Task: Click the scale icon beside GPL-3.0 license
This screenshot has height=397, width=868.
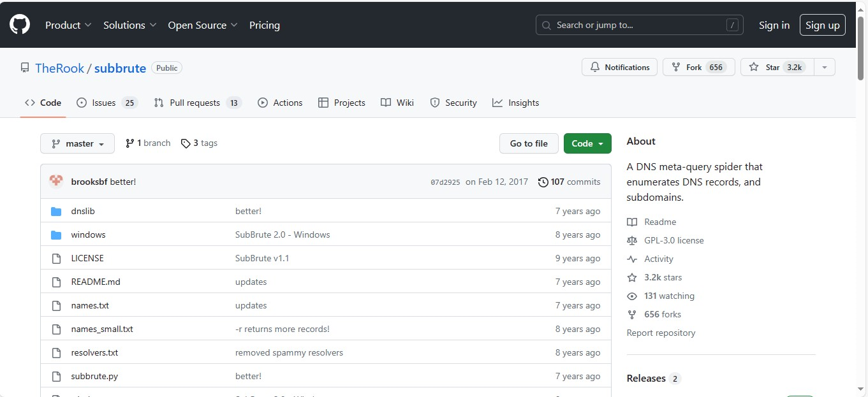Action: (x=632, y=240)
